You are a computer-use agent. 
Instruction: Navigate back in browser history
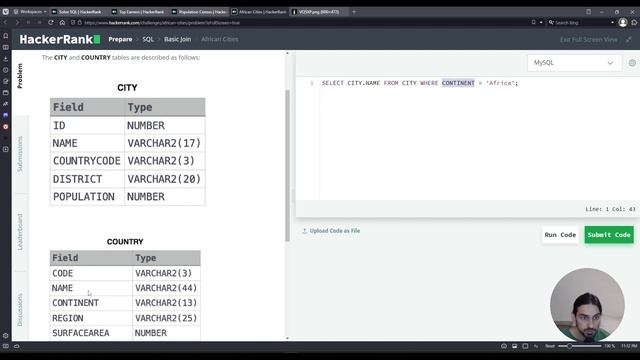coord(6,22)
